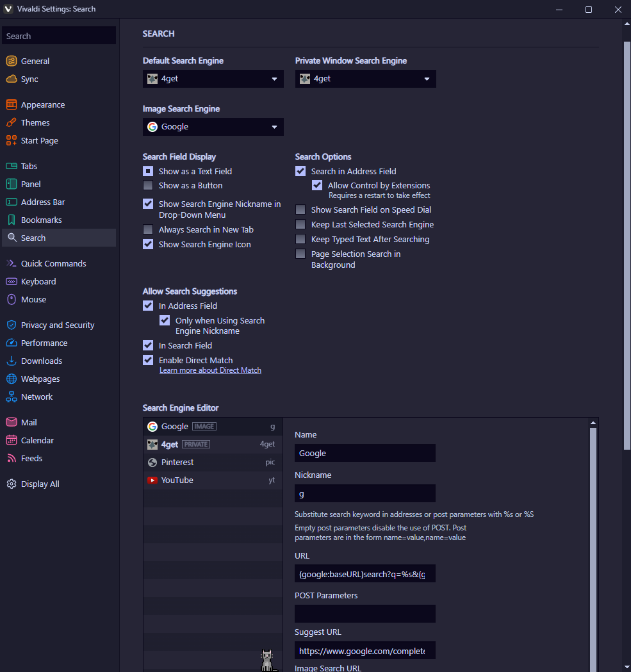Screen dimensions: 631x672
Task: Go to the Bookmarks settings section
Action: (41, 220)
